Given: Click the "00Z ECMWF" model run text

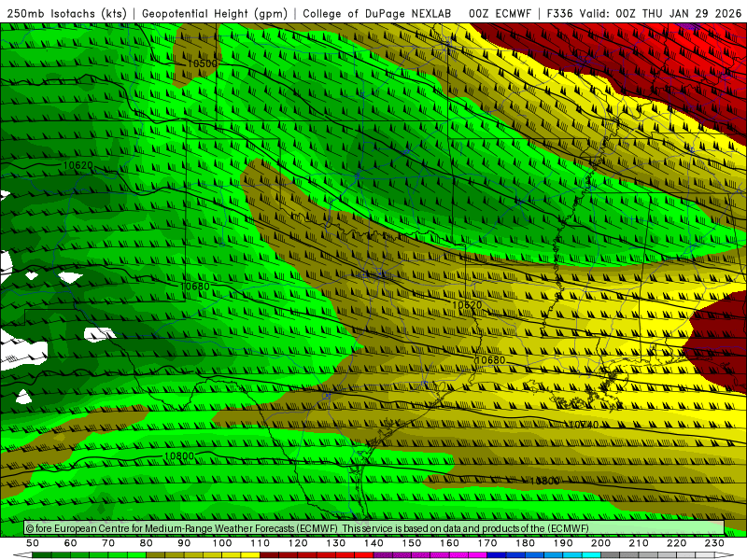Looking at the screenshot, I should 500,13.
